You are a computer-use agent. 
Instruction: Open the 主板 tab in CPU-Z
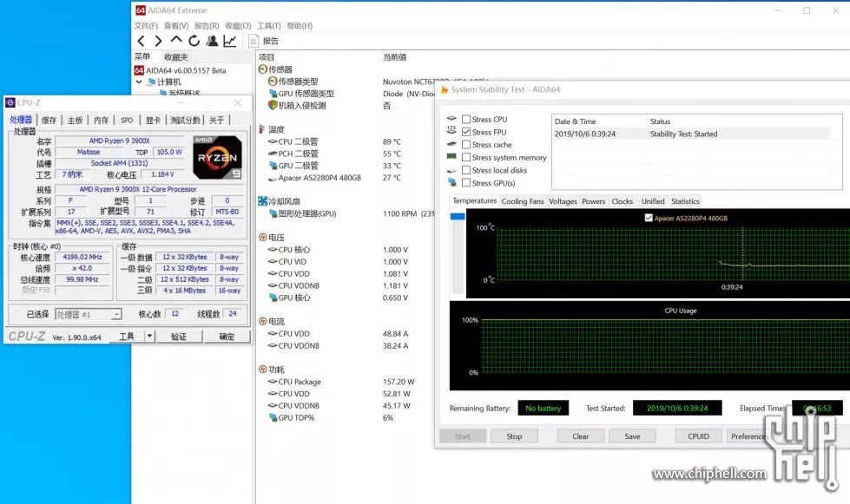point(76,121)
